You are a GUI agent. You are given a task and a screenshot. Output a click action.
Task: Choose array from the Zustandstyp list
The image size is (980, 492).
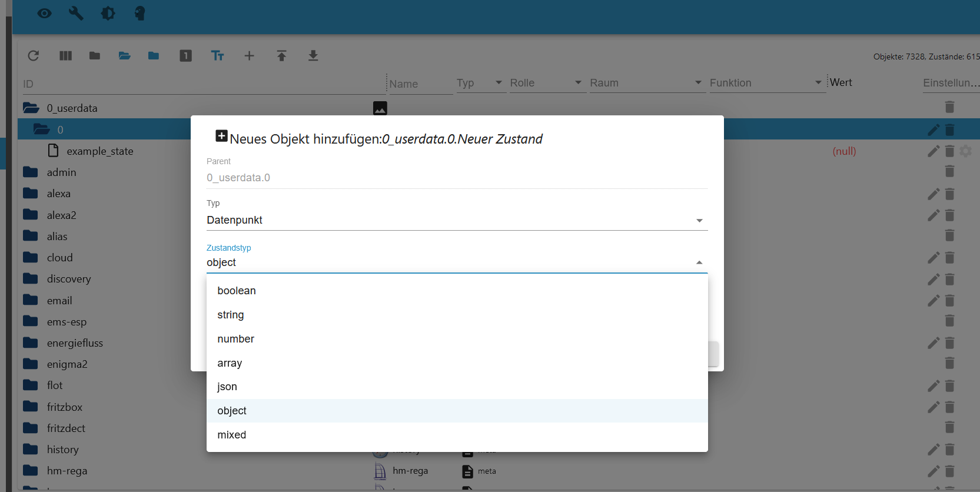[x=457, y=363]
